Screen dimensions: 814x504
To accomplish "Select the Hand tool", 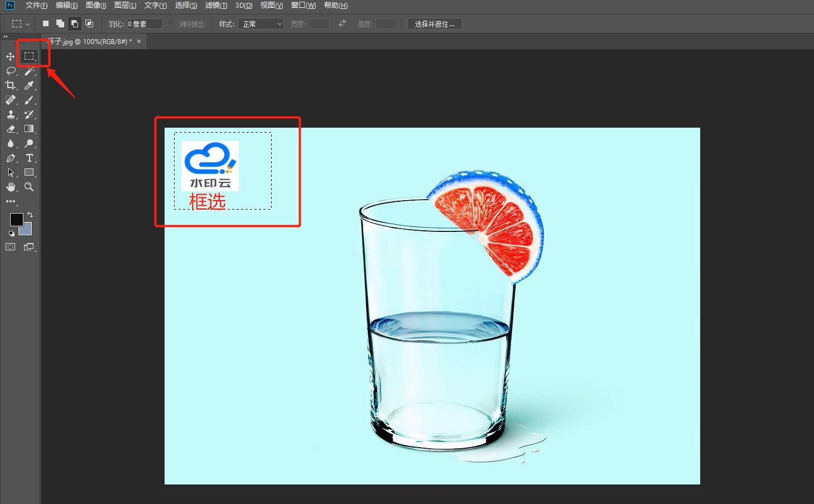I will pos(11,187).
